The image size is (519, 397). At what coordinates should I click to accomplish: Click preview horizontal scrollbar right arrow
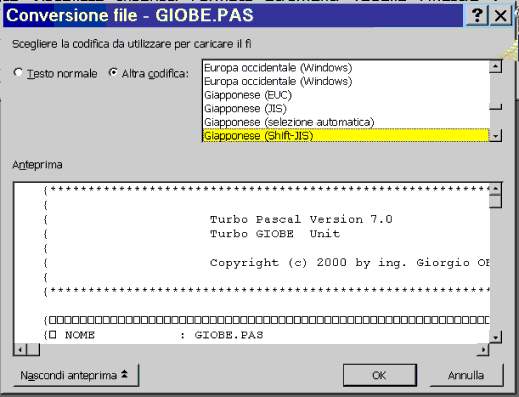point(483,350)
